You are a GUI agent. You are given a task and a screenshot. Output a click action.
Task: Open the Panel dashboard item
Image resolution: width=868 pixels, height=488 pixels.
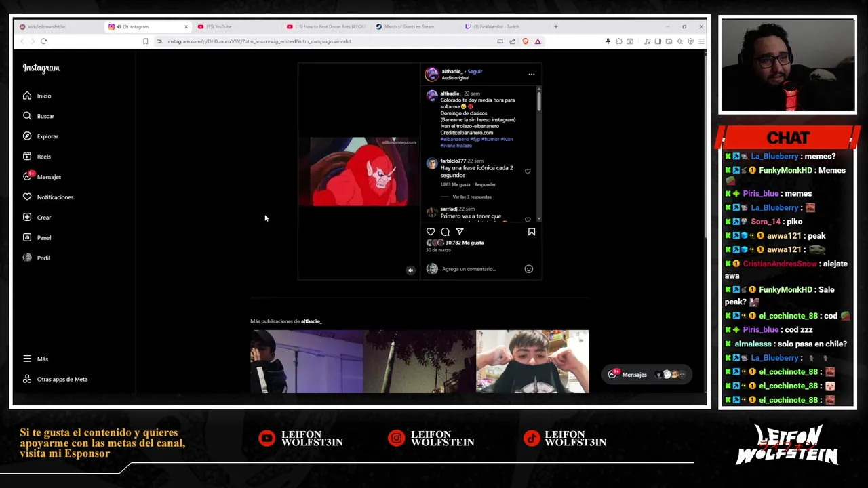pyautogui.click(x=37, y=238)
